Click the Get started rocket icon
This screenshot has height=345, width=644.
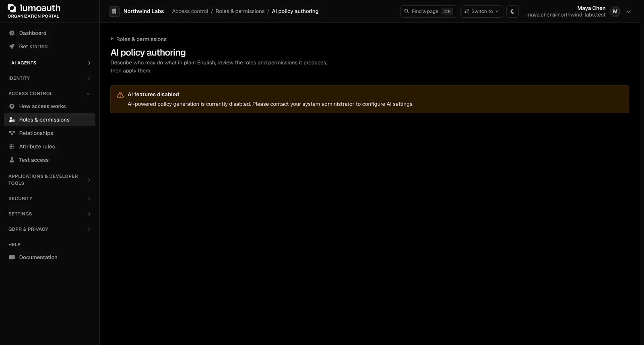click(12, 46)
